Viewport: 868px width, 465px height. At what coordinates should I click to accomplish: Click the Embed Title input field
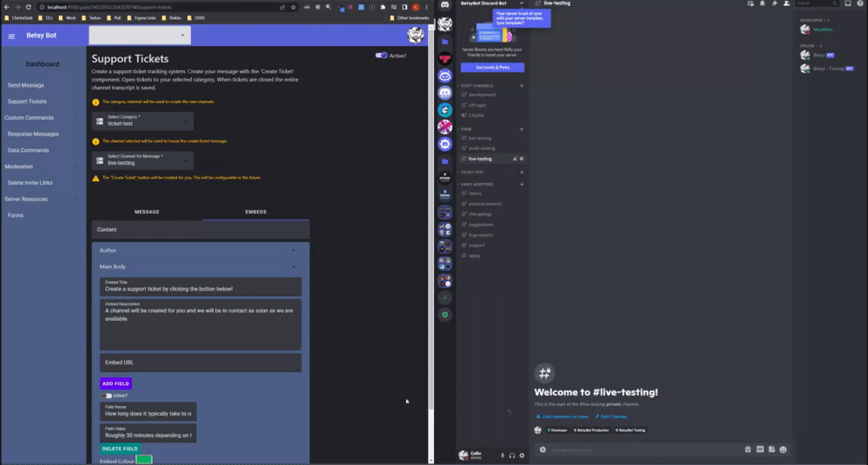click(x=201, y=287)
